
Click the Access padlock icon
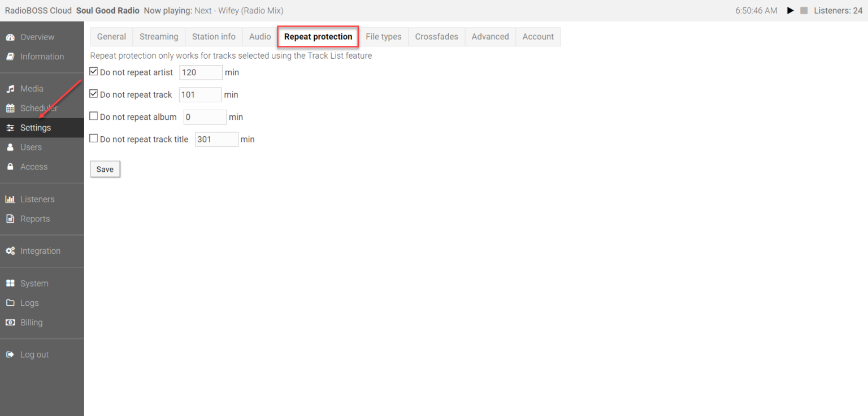[10, 167]
